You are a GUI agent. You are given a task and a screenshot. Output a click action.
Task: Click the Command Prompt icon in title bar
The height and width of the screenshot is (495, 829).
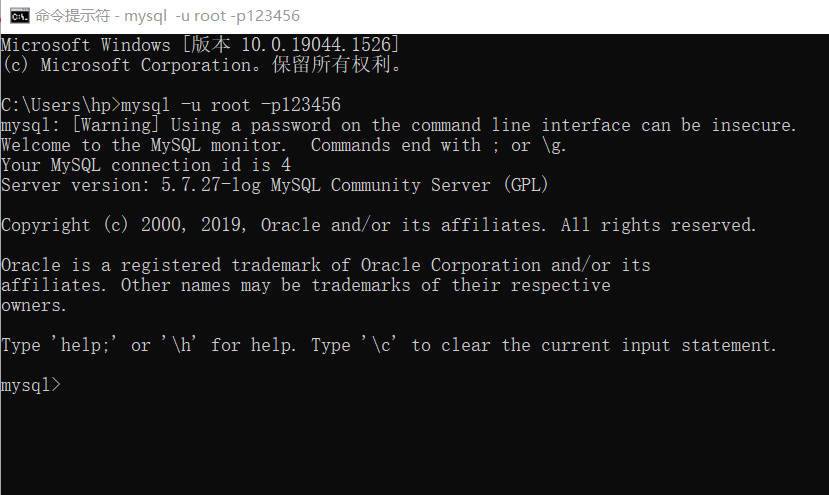(18, 16)
